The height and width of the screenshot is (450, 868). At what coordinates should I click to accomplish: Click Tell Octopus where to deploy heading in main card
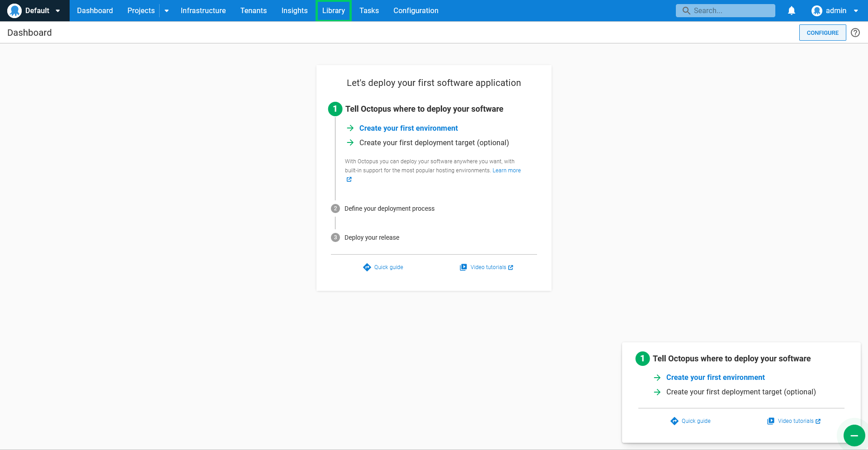(x=425, y=109)
